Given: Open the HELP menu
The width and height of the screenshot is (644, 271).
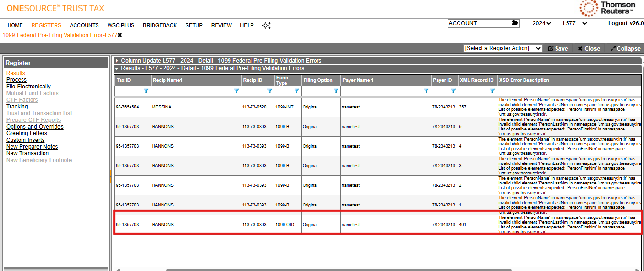Looking at the screenshot, I should [247, 25].
